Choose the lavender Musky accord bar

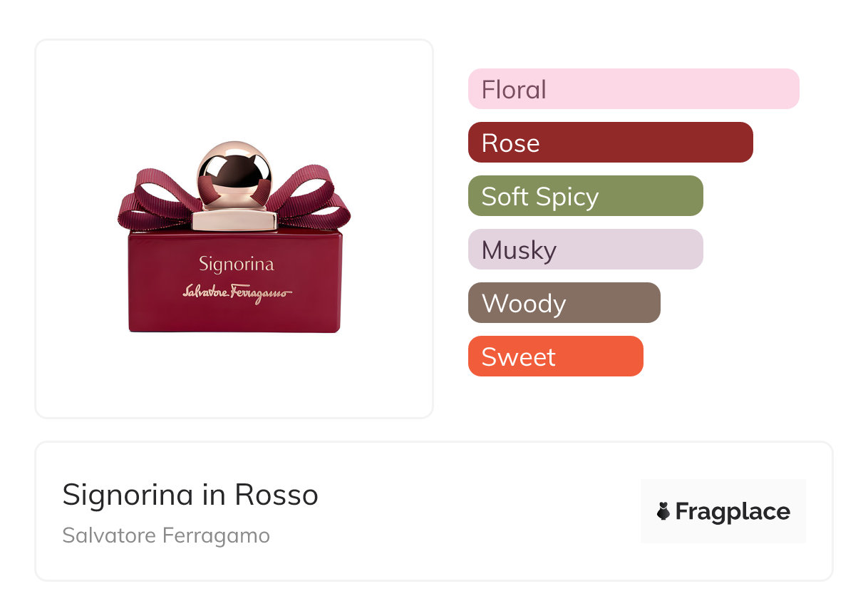coord(585,250)
